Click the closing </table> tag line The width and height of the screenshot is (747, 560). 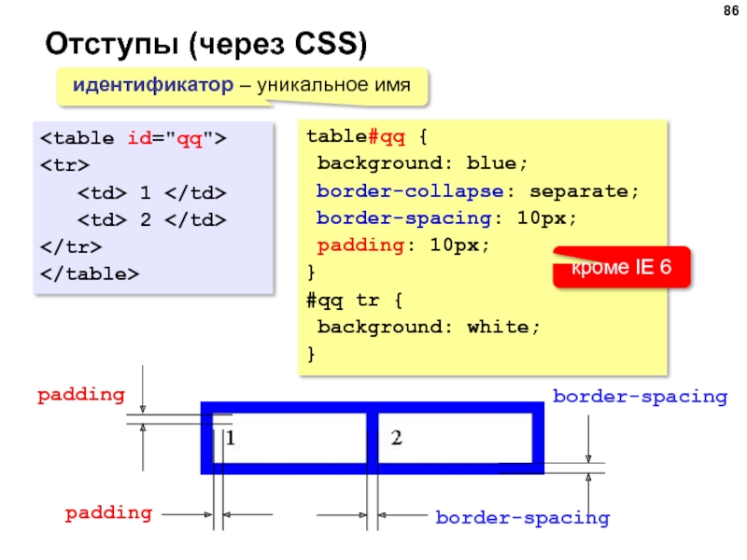pos(90,274)
